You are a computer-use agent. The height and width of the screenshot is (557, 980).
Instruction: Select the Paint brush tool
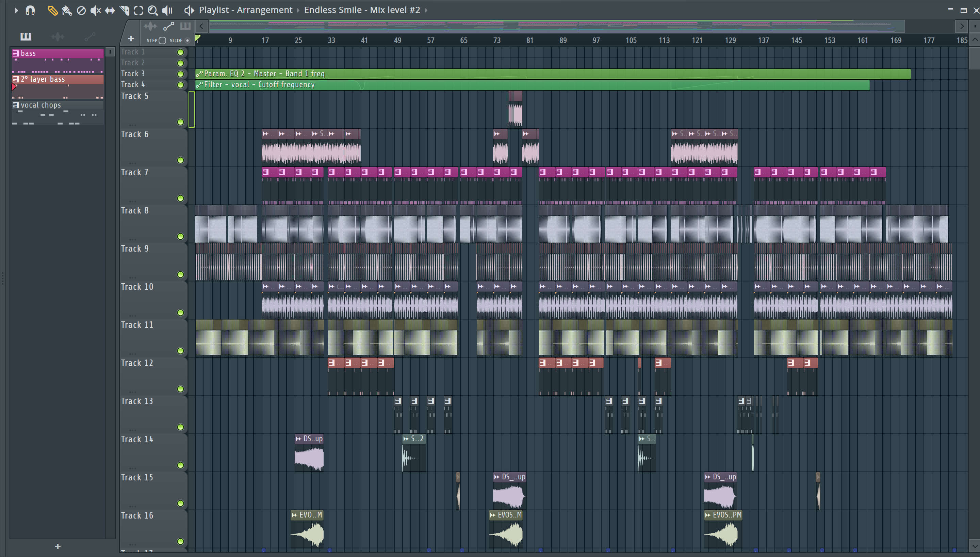tap(66, 10)
